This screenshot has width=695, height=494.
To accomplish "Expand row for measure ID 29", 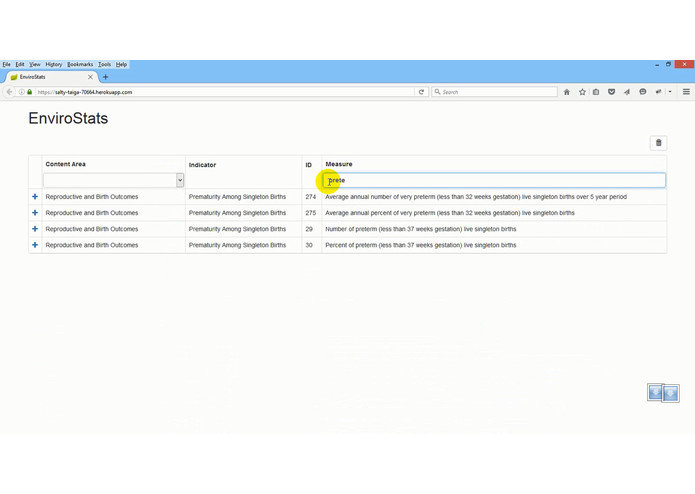I will tap(35, 229).
